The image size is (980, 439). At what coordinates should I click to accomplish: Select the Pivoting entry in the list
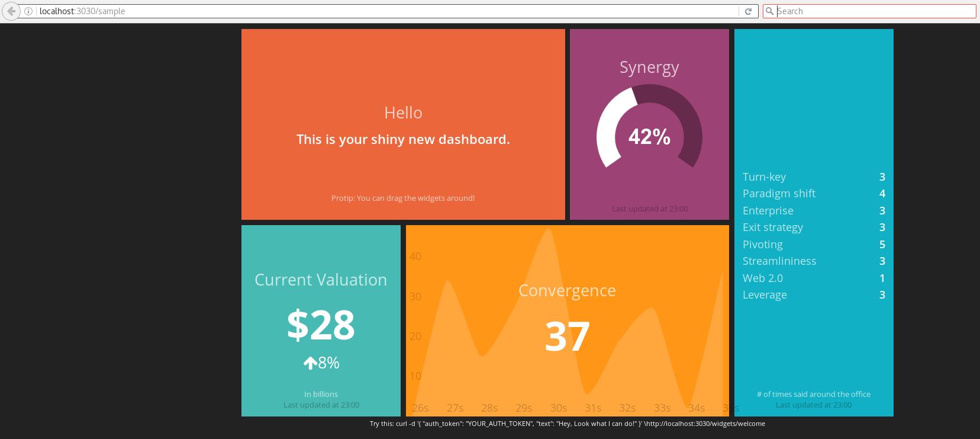814,245
